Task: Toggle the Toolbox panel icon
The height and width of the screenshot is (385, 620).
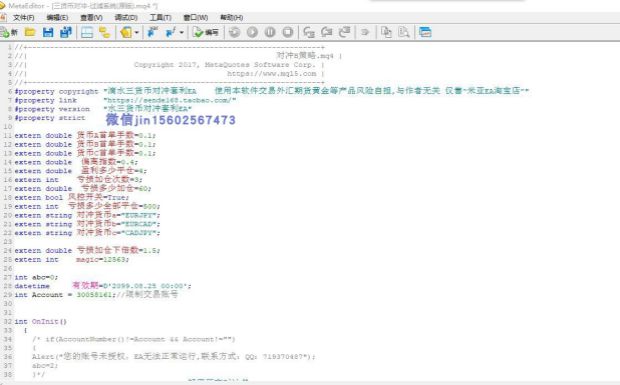Action: coord(105,32)
